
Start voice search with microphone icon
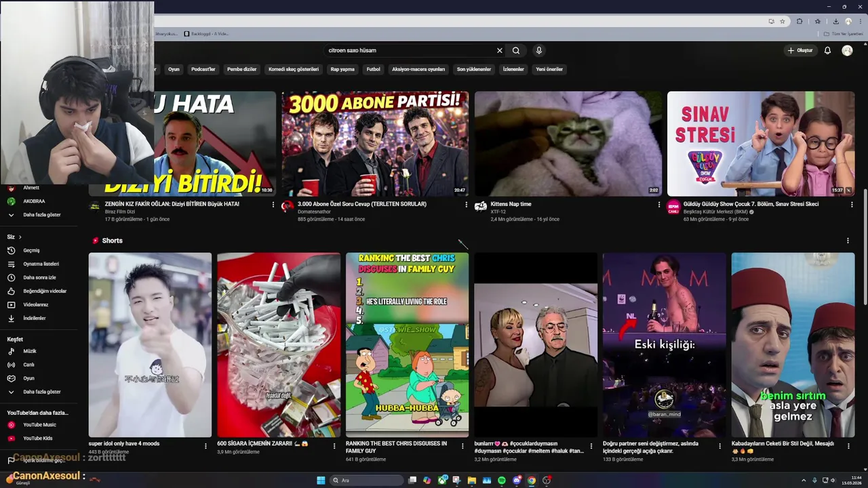[x=539, y=50]
